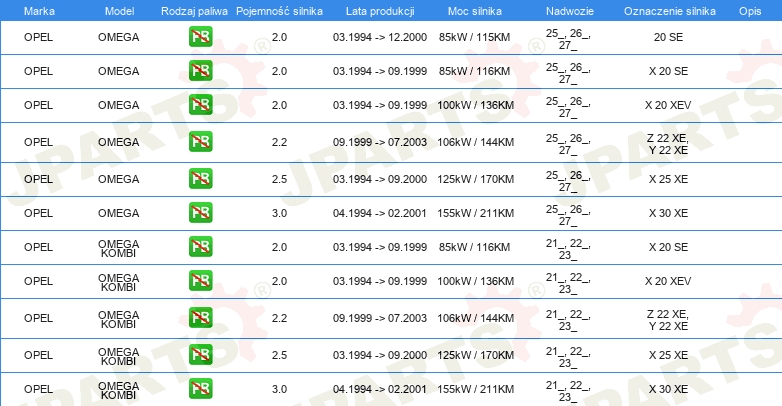Click the engine code 20 SE in the first row

pos(668,37)
